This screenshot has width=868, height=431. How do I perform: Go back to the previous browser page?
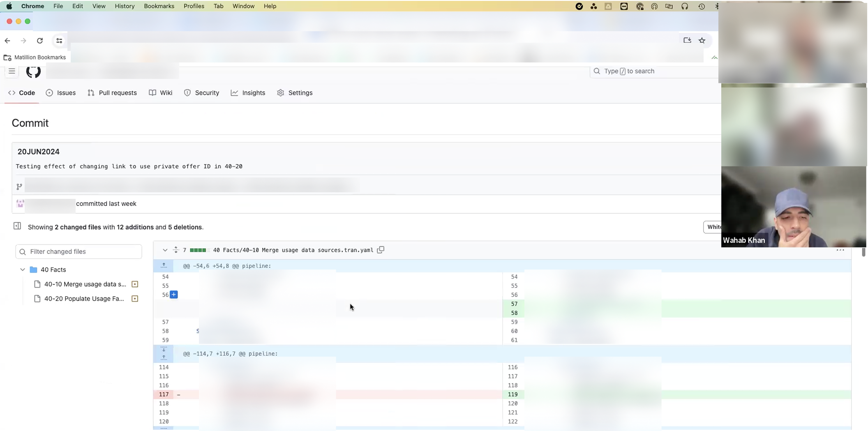(x=7, y=41)
